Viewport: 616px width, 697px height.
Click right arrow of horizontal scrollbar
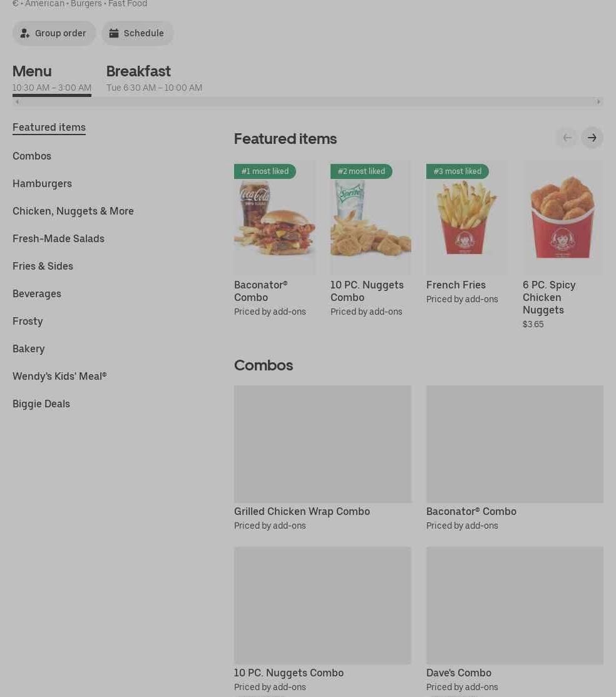click(598, 102)
